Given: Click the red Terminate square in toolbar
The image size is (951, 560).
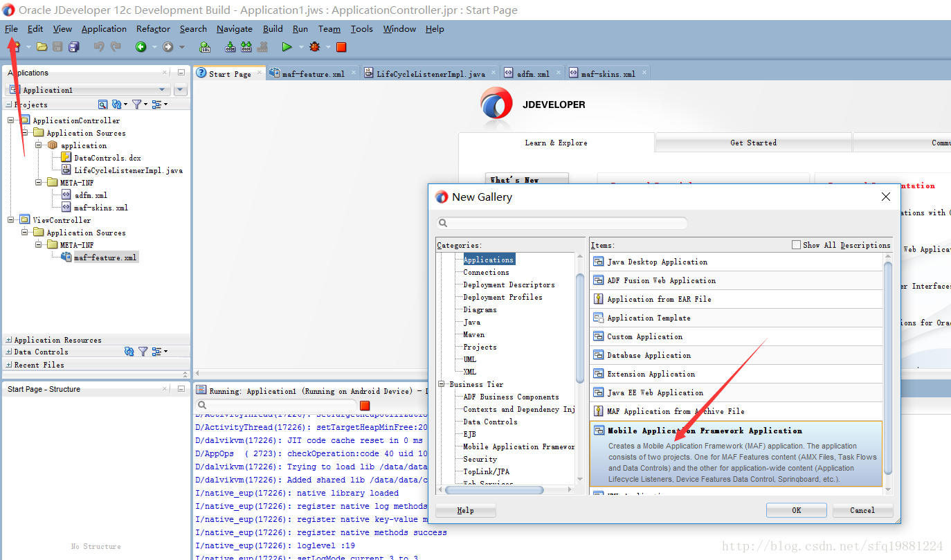Looking at the screenshot, I should 341,47.
